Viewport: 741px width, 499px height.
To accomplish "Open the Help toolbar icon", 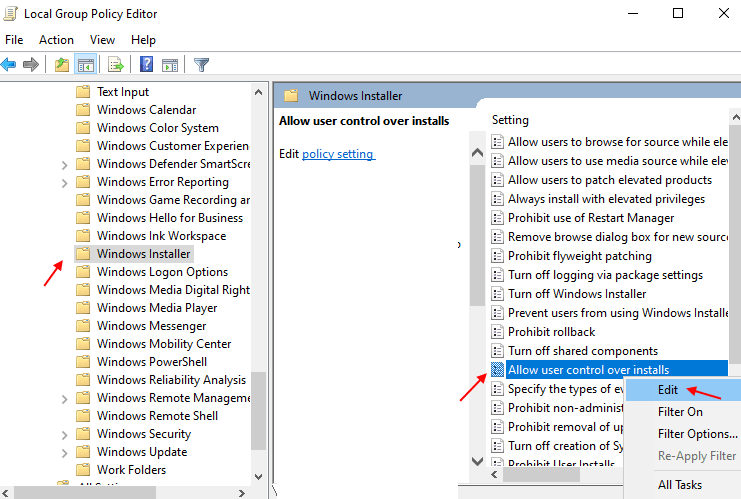I will [x=146, y=64].
